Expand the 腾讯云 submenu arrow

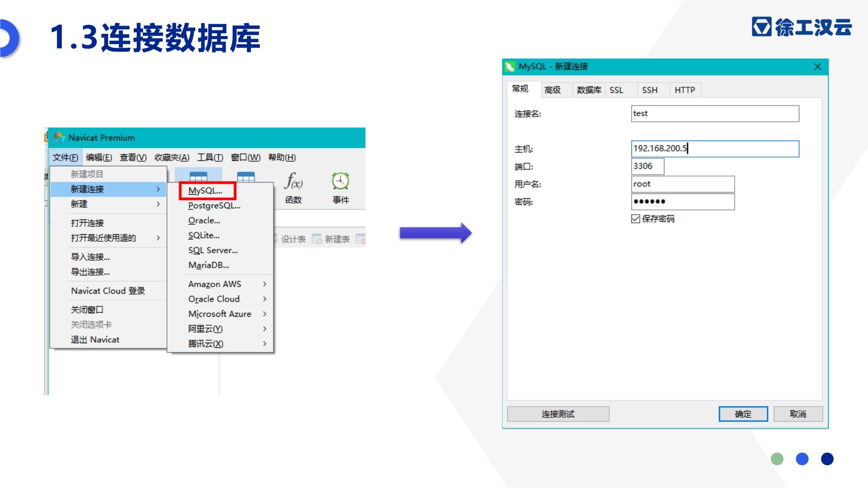[x=265, y=344]
